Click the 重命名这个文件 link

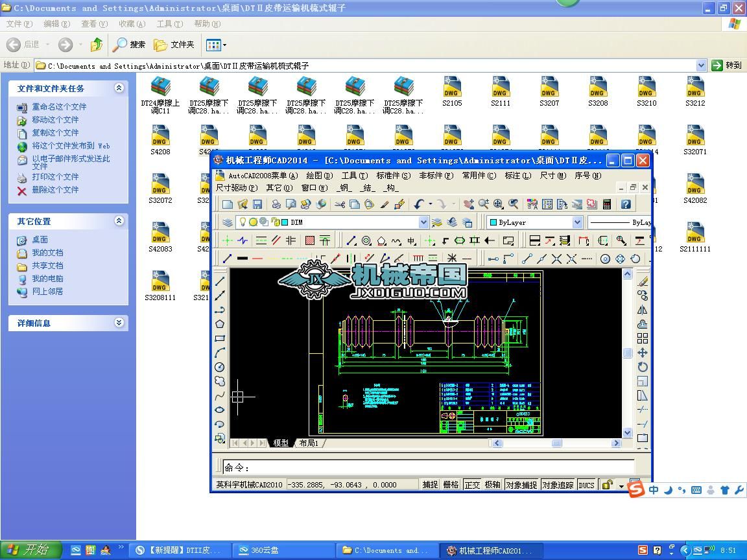(x=59, y=107)
